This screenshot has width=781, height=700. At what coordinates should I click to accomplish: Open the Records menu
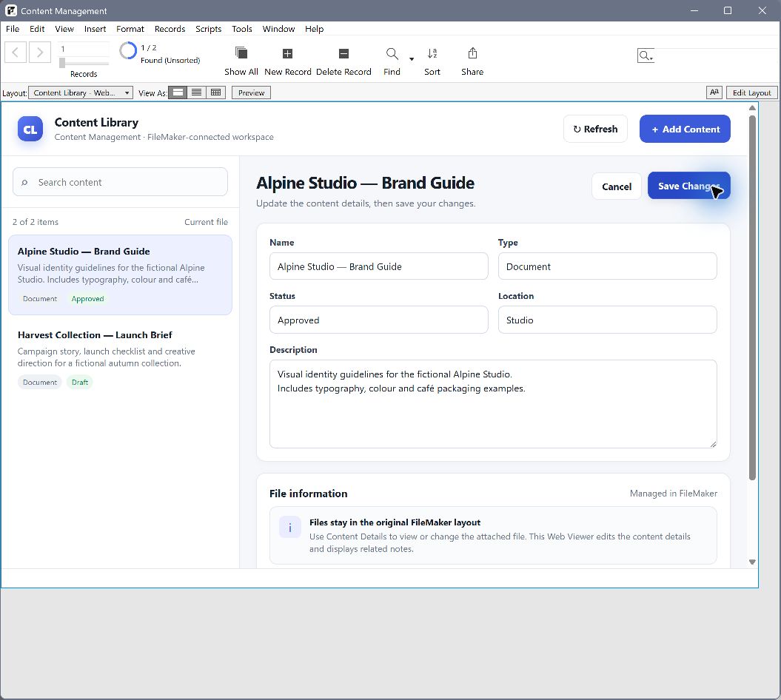(x=170, y=29)
